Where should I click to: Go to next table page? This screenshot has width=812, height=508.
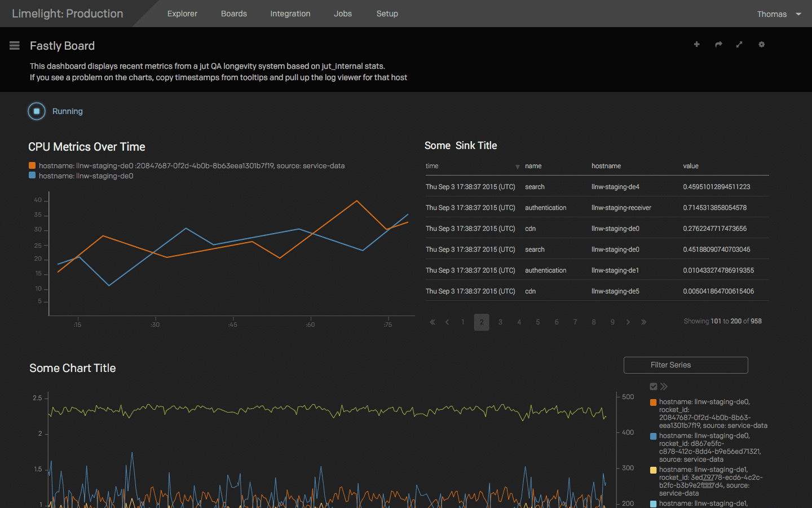(628, 322)
